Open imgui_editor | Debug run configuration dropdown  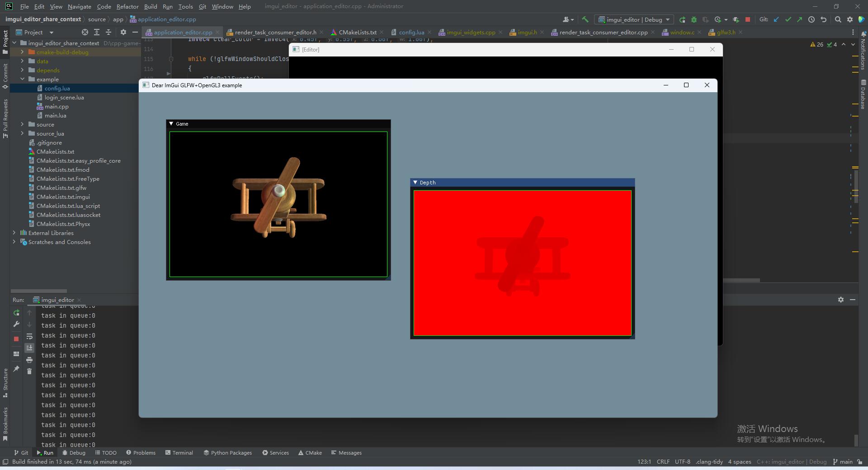coord(634,19)
